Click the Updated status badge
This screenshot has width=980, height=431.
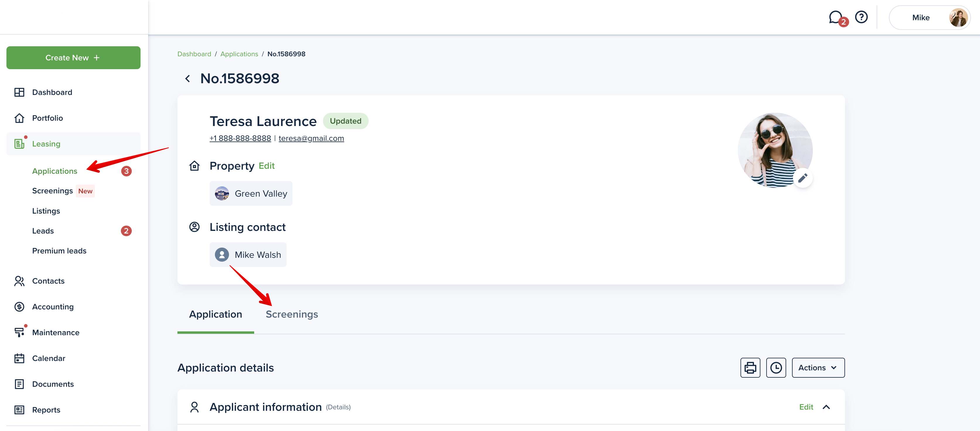tap(346, 121)
